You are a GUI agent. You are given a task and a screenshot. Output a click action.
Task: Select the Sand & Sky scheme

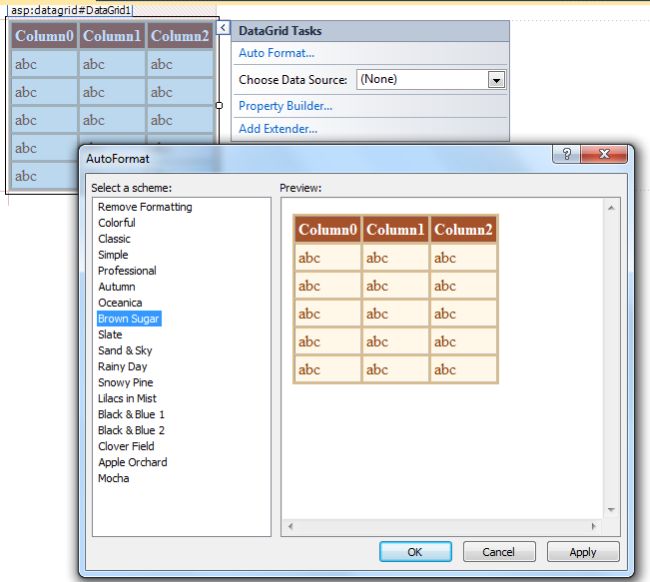(125, 351)
